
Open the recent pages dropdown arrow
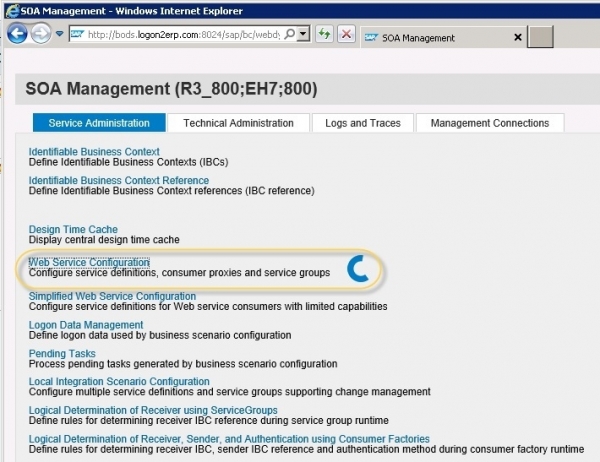click(x=59, y=34)
